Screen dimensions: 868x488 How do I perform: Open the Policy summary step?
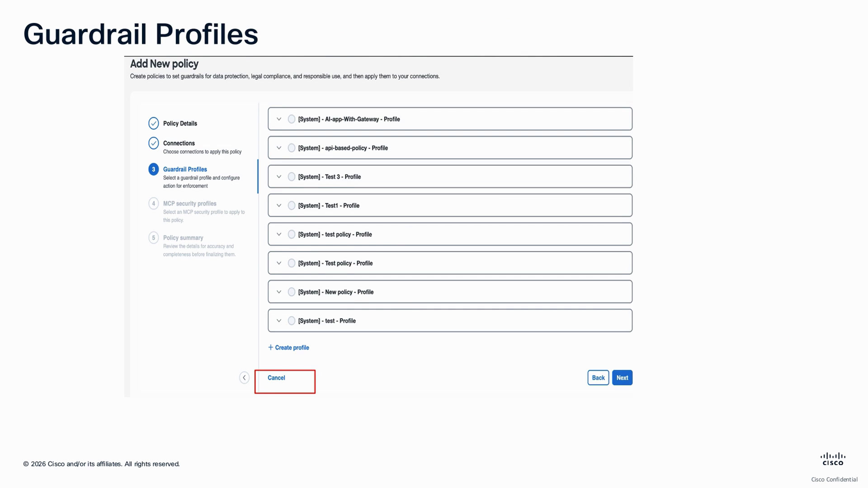(183, 238)
